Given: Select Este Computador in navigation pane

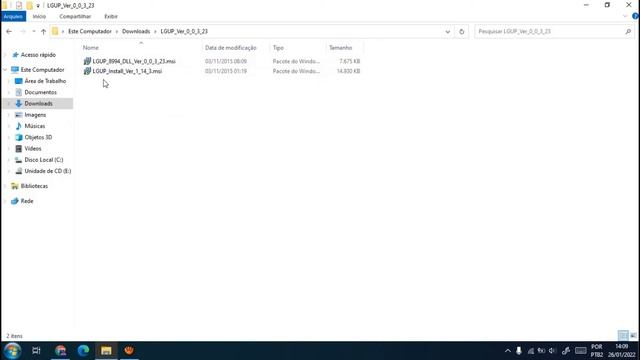Looking at the screenshot, I should pyautogui.click(x=42, y=70).
